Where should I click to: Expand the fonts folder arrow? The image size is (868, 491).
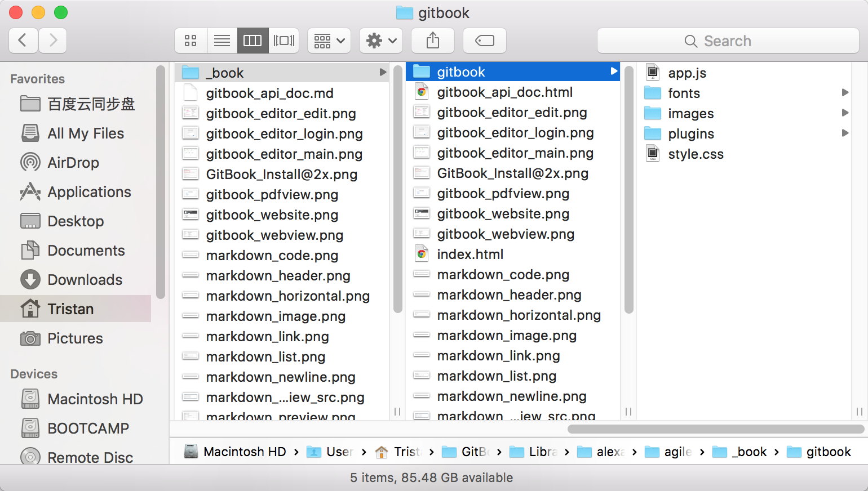coord(845,92)
